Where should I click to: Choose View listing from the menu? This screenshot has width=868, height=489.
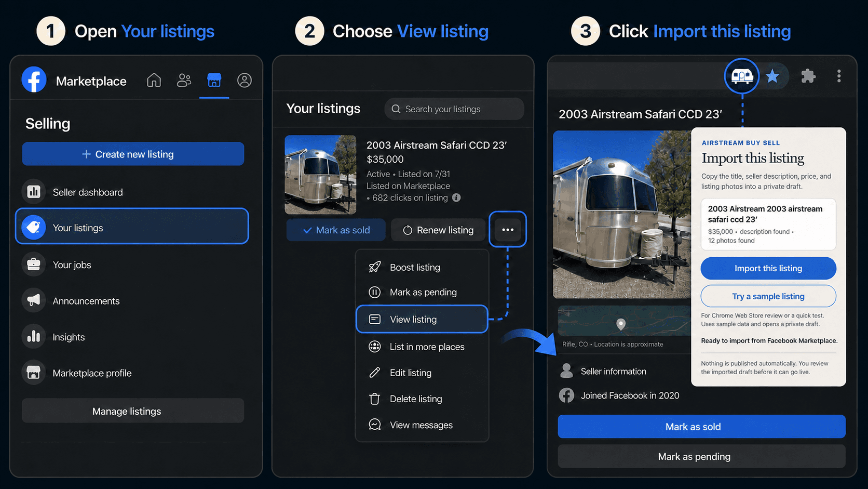tap(422, 319)
